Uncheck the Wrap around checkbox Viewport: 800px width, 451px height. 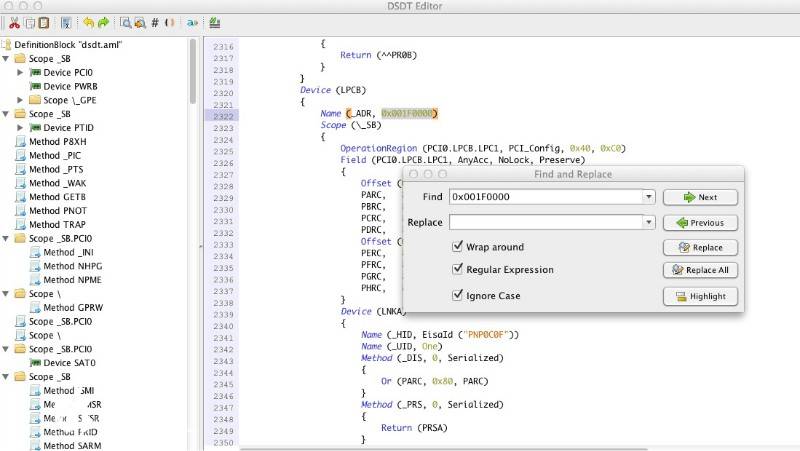(x=458, y=246)
